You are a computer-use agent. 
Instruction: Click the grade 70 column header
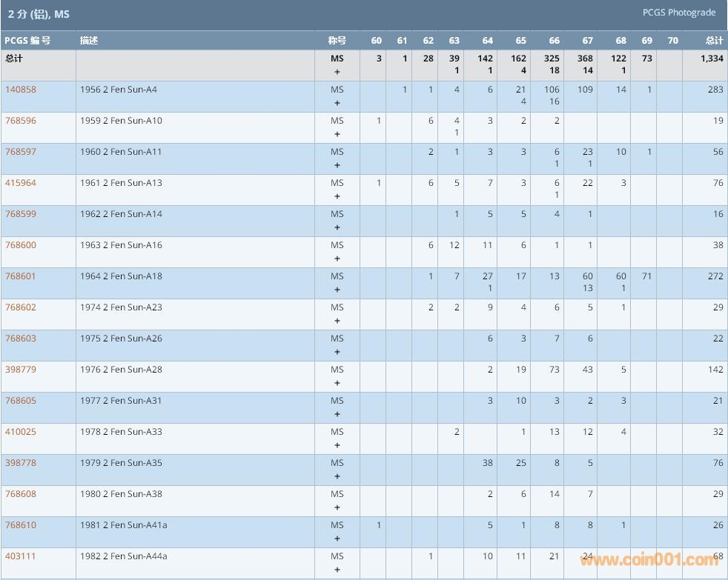672,41
